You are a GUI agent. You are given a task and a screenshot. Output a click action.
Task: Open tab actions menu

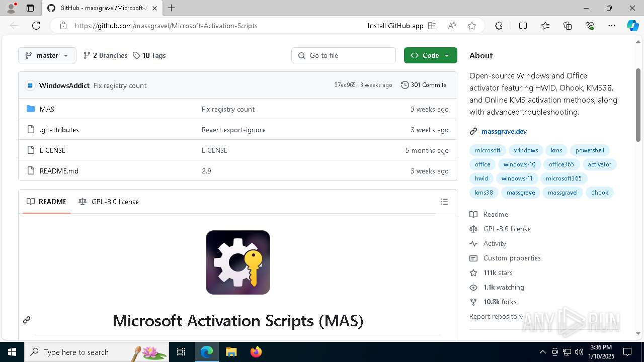(x=30, y=8)
